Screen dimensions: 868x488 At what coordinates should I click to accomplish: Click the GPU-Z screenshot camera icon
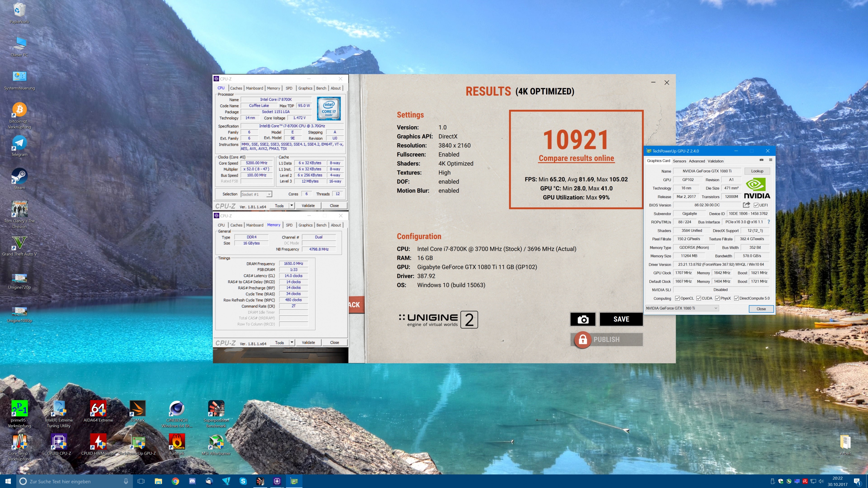761,160
